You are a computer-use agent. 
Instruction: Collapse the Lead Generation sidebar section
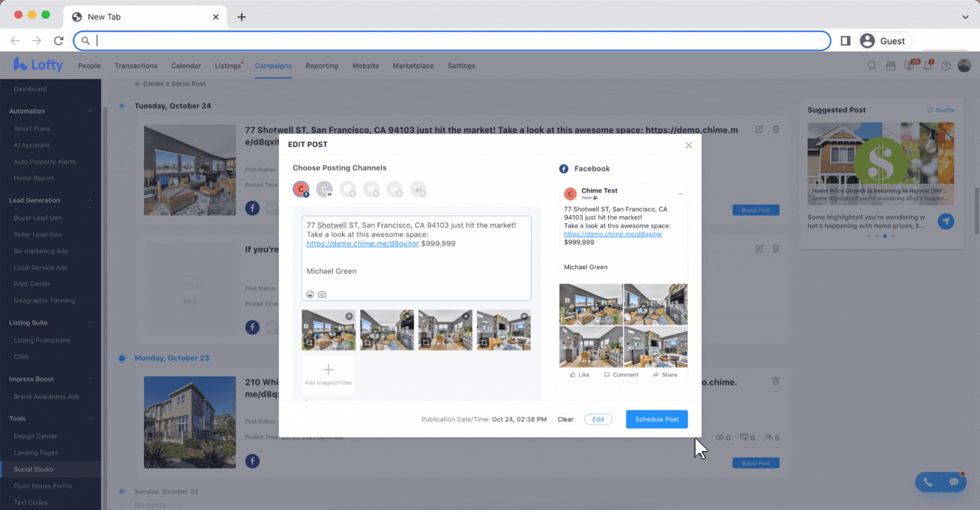(90, 200)
